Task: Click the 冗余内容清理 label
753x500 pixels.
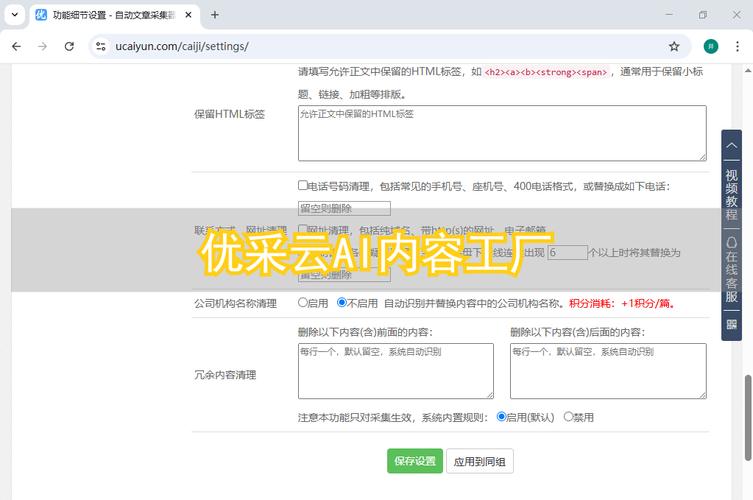Action: pos(225,375)
